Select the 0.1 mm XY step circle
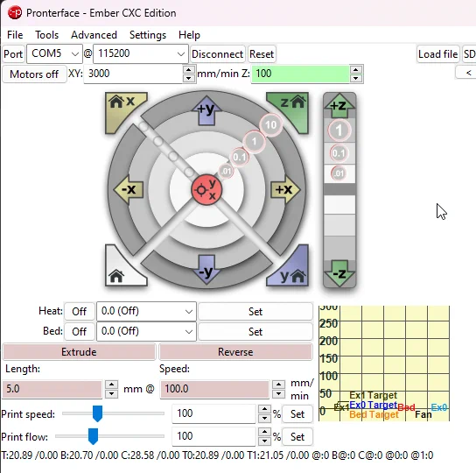476x473 pixels. (x=240, y=157)
